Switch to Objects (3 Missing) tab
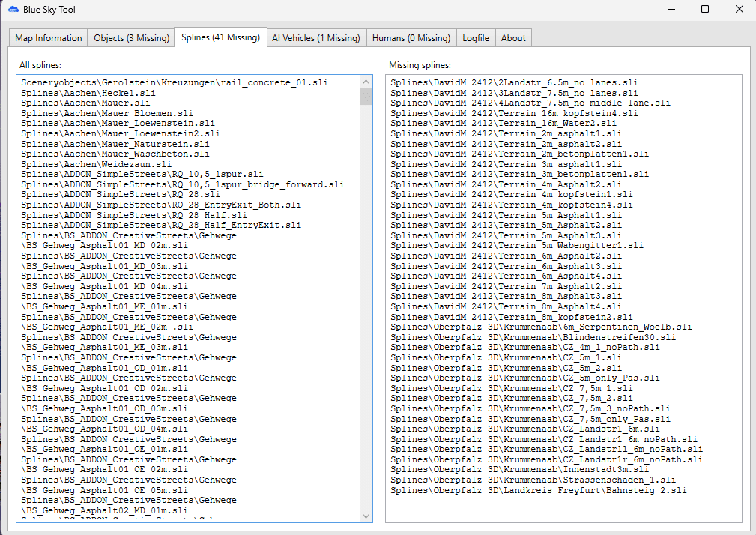This screenshot has height=535, width=756. tap(131, 38)
